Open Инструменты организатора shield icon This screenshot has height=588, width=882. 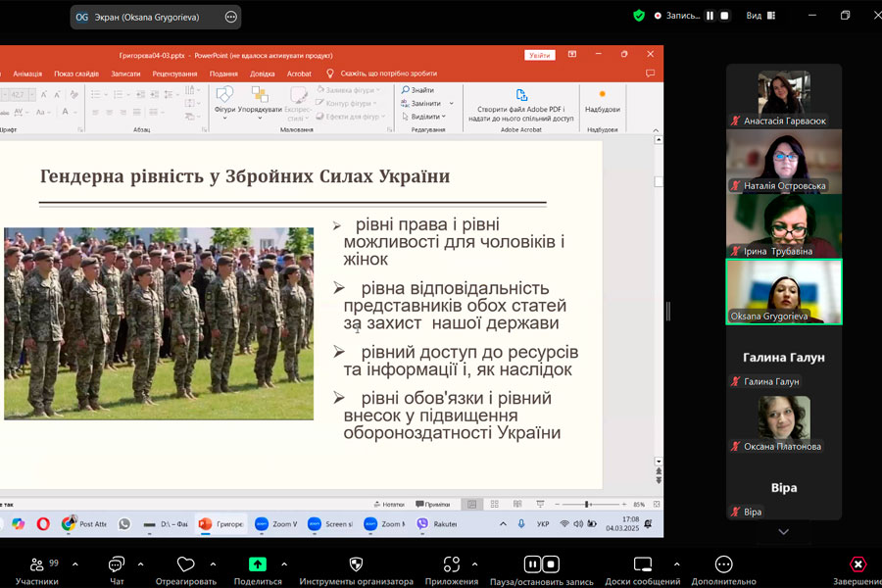click(356, 565)
